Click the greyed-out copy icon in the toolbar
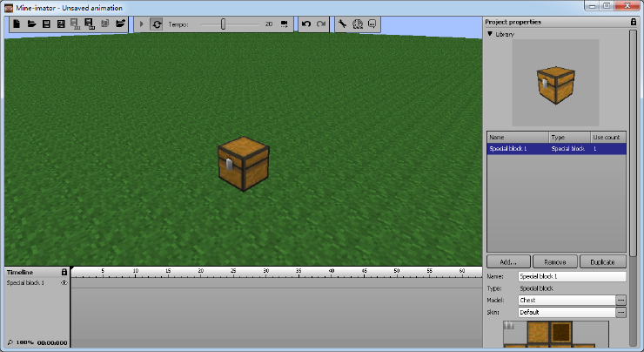This screenshot has width=644, height=352. [x=105, y=24]
